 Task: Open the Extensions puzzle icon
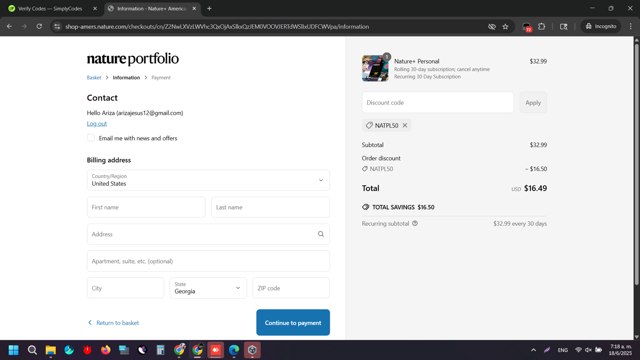tap(542, 27)
